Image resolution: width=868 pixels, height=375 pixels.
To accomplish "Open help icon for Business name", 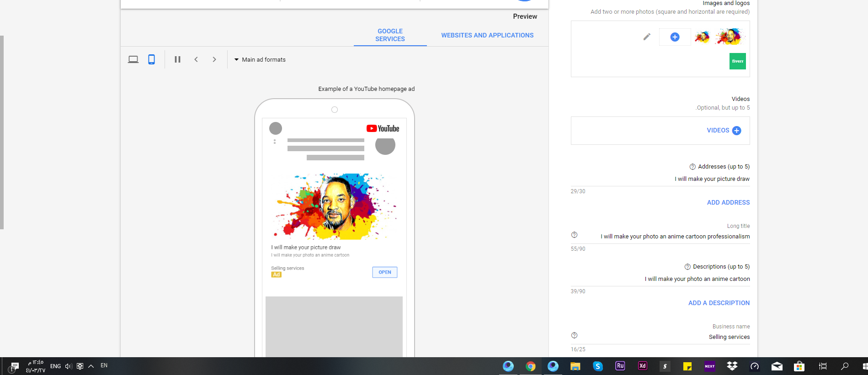I will point(574,335).
